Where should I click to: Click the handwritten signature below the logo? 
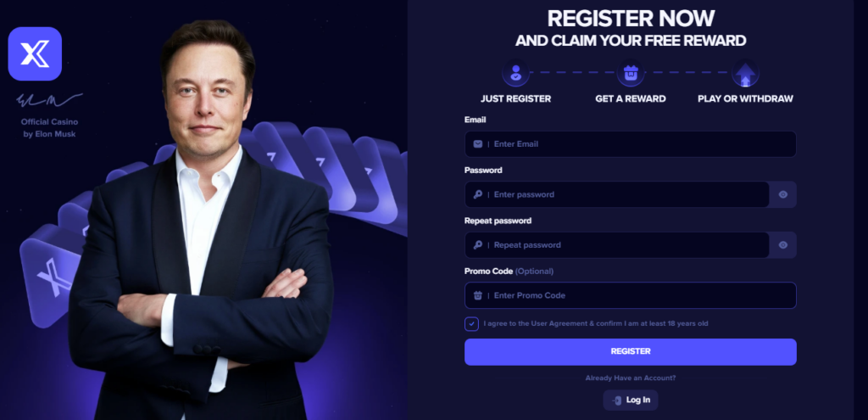click(47, 100)
